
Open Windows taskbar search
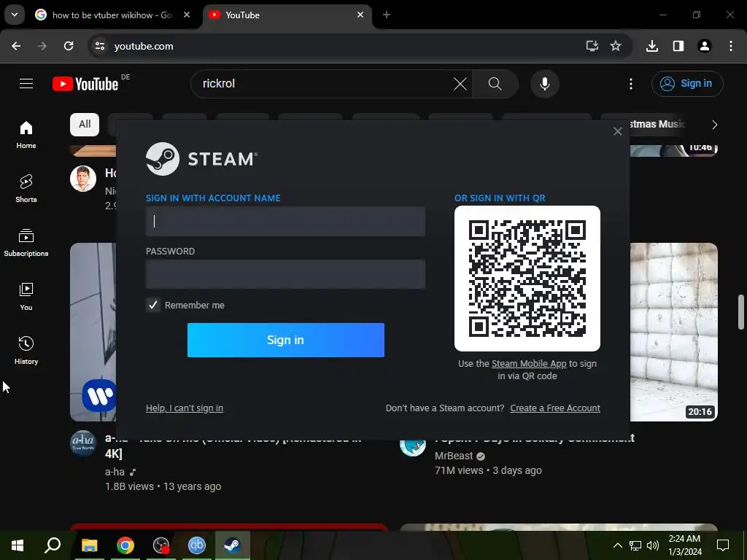[53, 545]
